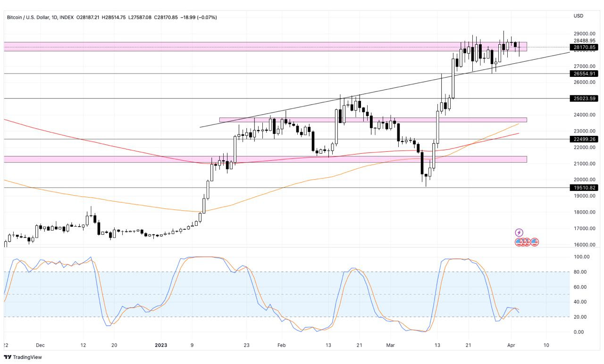Select the 19510.82 horizontal line price label
The width and height of the screenshot is (604, 364).
point(584,188)
